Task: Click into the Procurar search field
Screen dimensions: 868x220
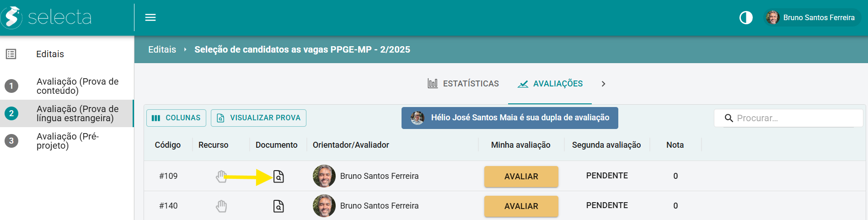Action: (788, 118)
